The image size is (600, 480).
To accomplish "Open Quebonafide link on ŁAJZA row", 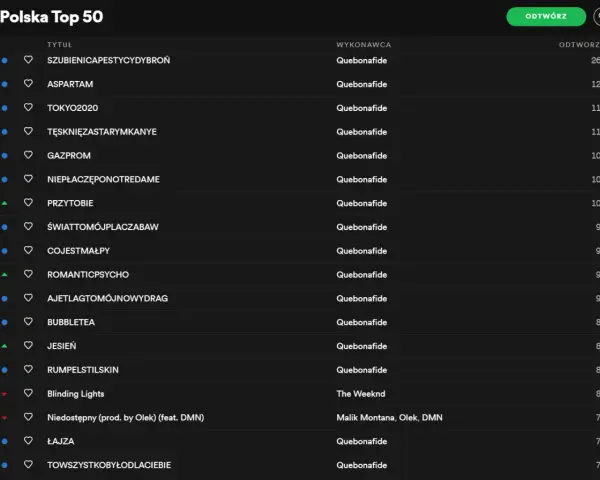I will tap(362, 441).
